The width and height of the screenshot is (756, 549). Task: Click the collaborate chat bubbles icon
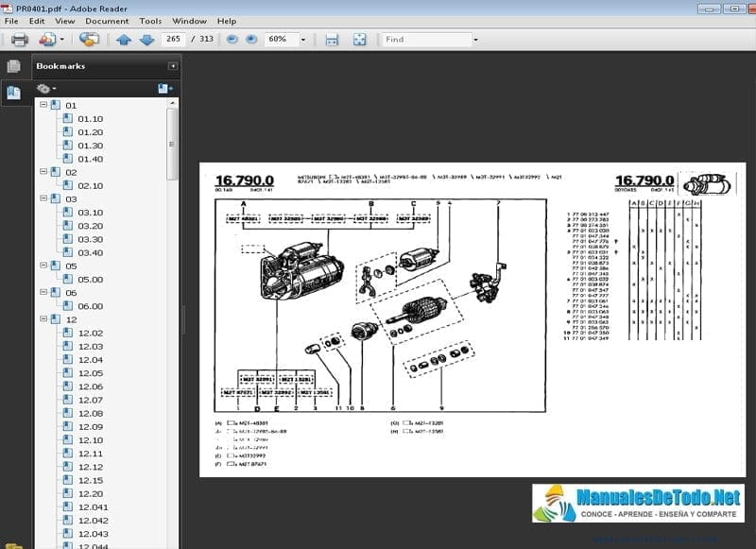tap(89, 39)
